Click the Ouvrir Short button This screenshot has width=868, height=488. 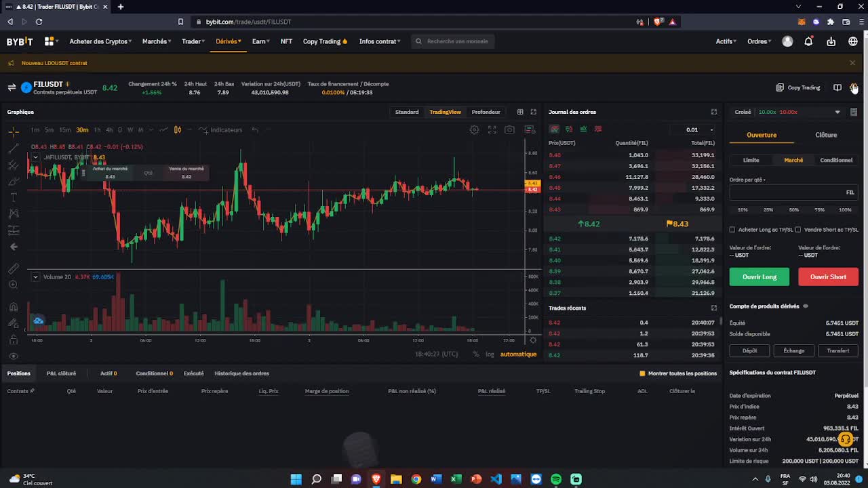click(828, 277)
